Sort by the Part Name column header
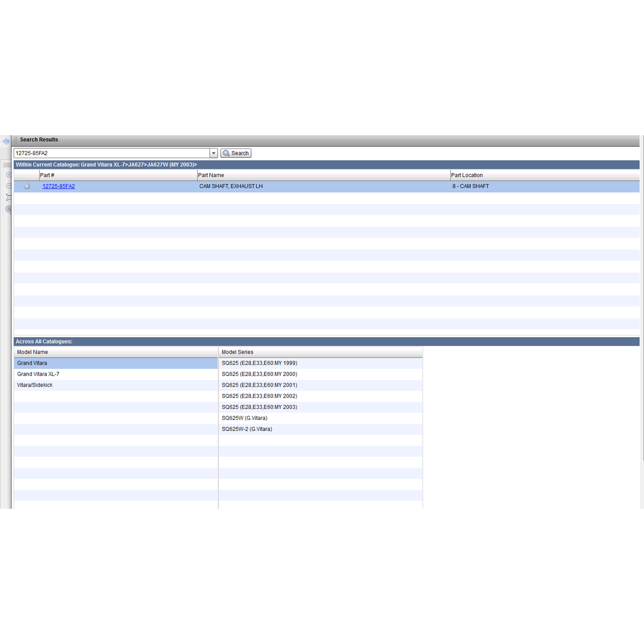The height and width of the screenshot is (644, 644). (211, 175)
